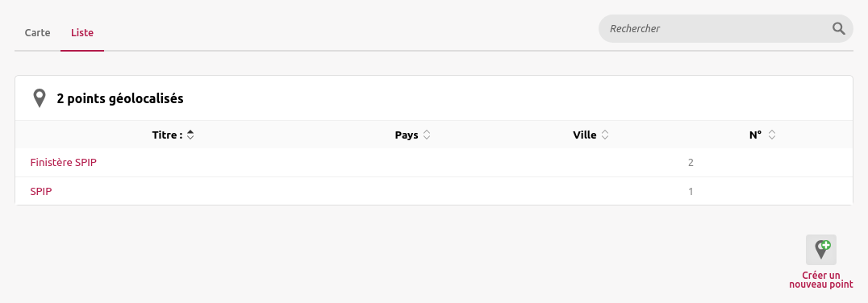Image resolution: width=868 pixels, height=303 pixels.
Task: Switch to the Carte tab
Action: click(x=38, y=32)
